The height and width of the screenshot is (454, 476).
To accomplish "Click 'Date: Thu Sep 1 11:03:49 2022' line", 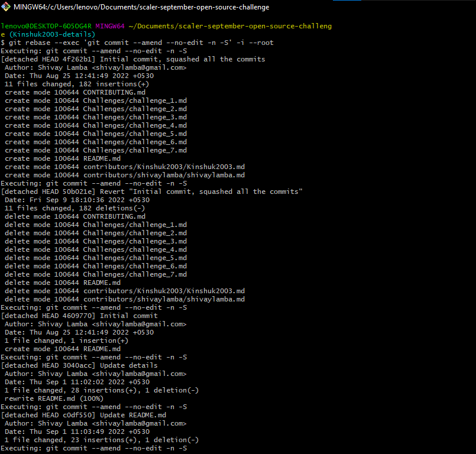I will [77, 432].
